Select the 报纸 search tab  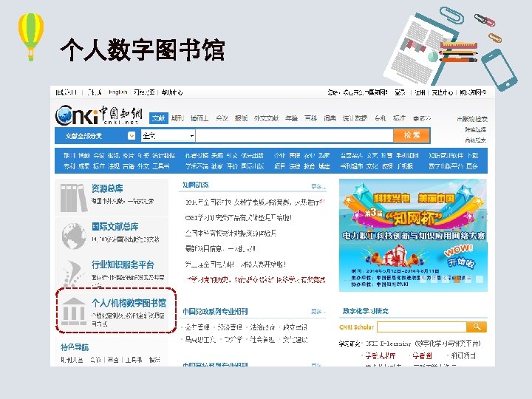tap(241, 118)
